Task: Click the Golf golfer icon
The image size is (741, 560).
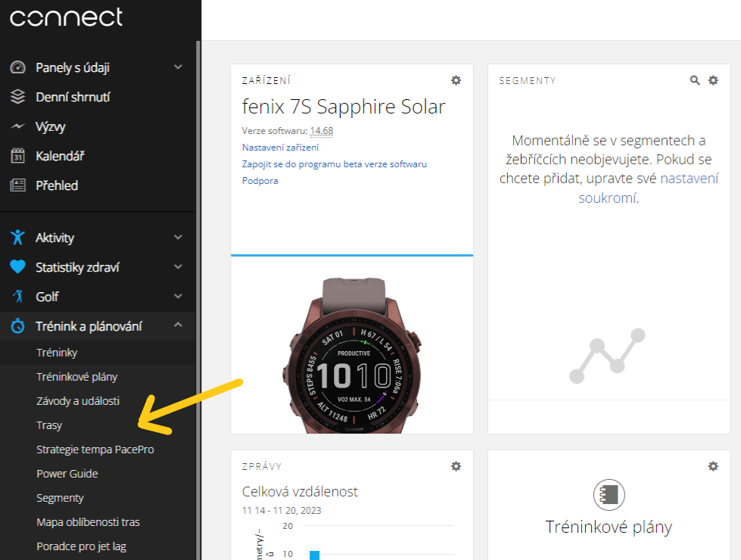Action: click(x=18, y=297)
